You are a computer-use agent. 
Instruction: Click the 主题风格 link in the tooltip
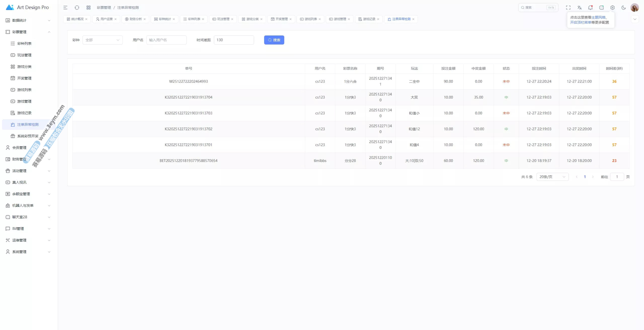[598, 17]
